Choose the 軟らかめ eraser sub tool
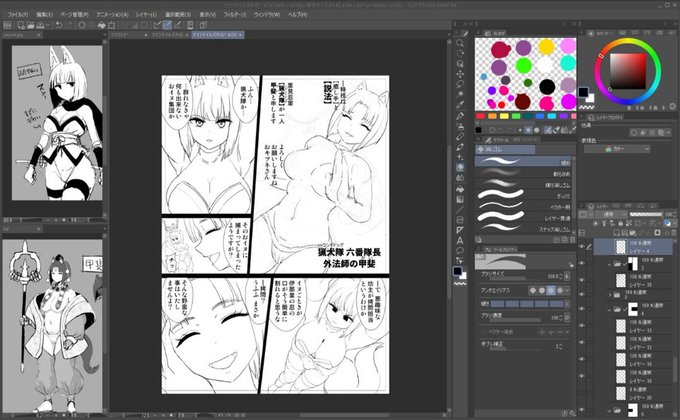Viewport: 680px width, 420px height. 523,173
